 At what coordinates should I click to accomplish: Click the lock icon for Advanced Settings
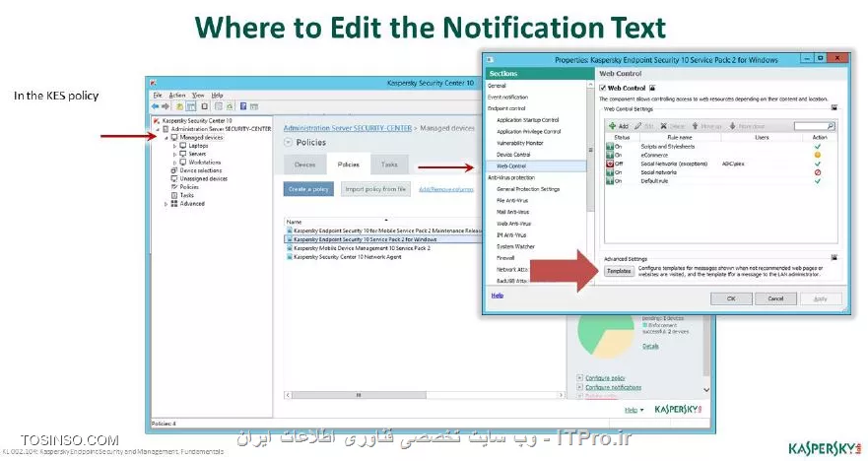835,258
